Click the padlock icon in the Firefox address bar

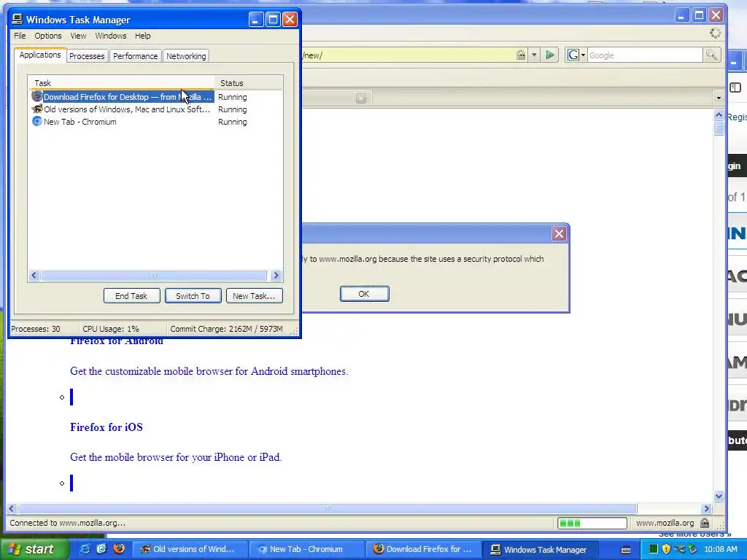521,55
